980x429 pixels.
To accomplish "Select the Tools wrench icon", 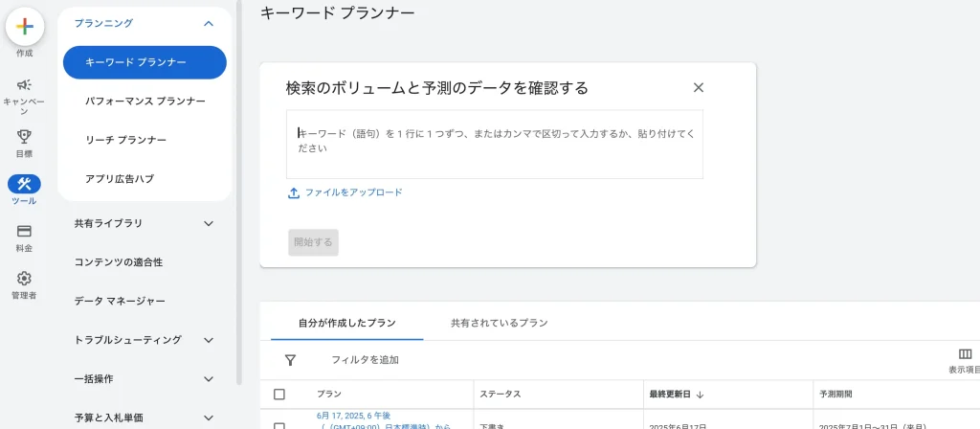I will tap(24, 184).
